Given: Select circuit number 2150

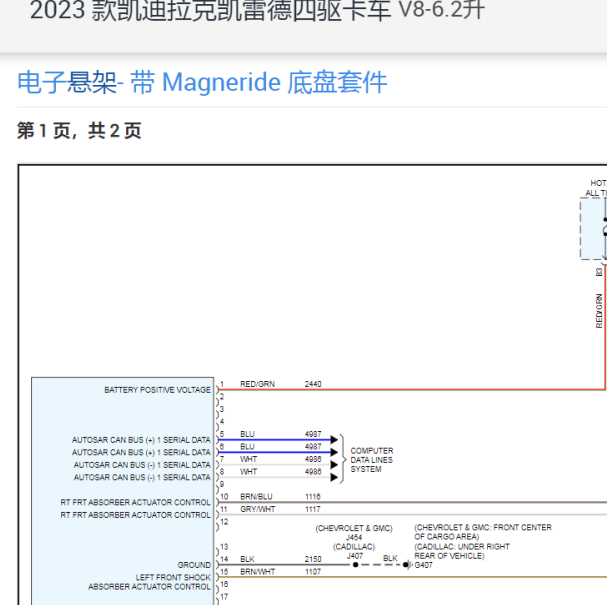Looking at the screenshot, I should coord(313,559).
